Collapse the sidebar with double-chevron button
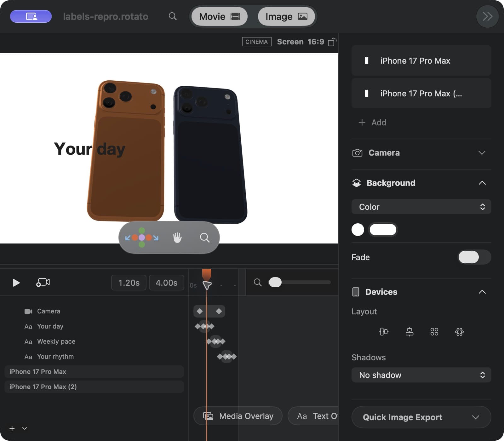The width and height of the screenshot is (504, 441). click(x=487, y=16)
